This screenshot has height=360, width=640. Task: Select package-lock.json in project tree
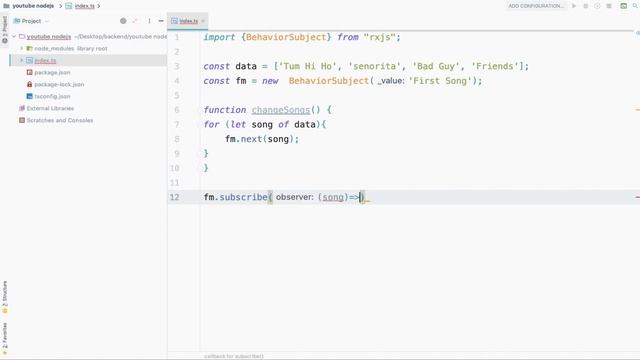(59, 84)
